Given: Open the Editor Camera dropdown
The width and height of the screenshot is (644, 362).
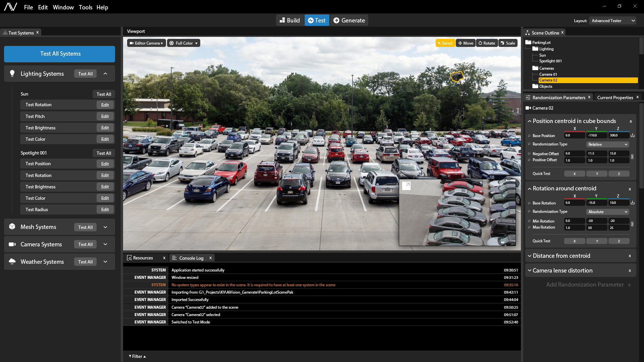Looking at the screenshot, I should pos(146,43).
